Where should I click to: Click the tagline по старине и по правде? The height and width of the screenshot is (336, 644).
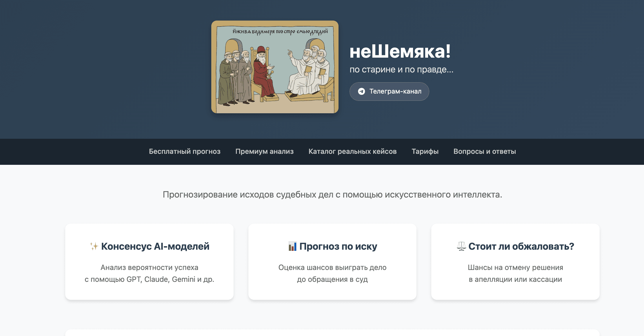click(x=401, y=70)
